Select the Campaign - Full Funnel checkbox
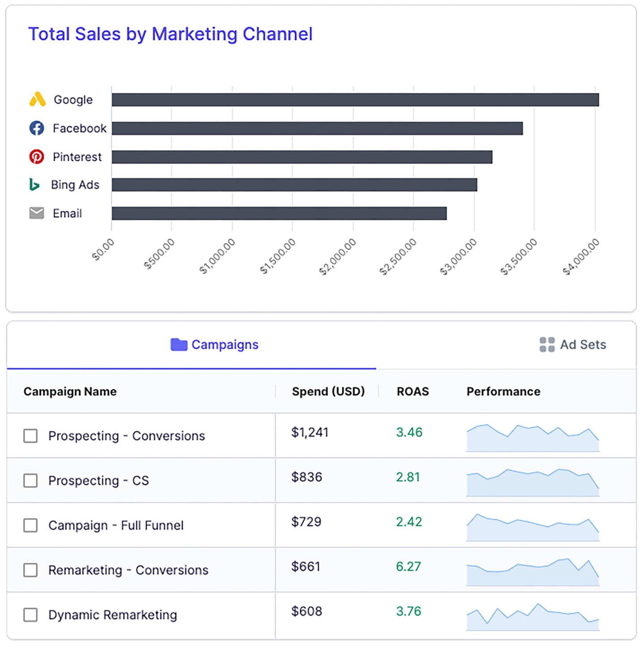Image resolution: width=644 pixels, height=648 pixels. (x=30, y=525)
